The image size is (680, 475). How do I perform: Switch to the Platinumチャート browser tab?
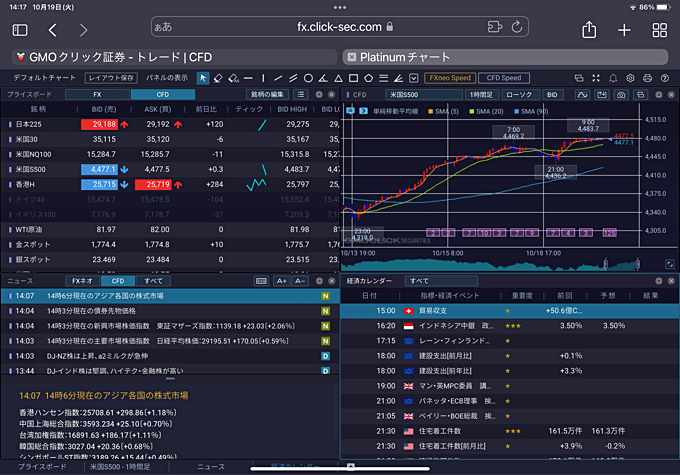(505, 57)
